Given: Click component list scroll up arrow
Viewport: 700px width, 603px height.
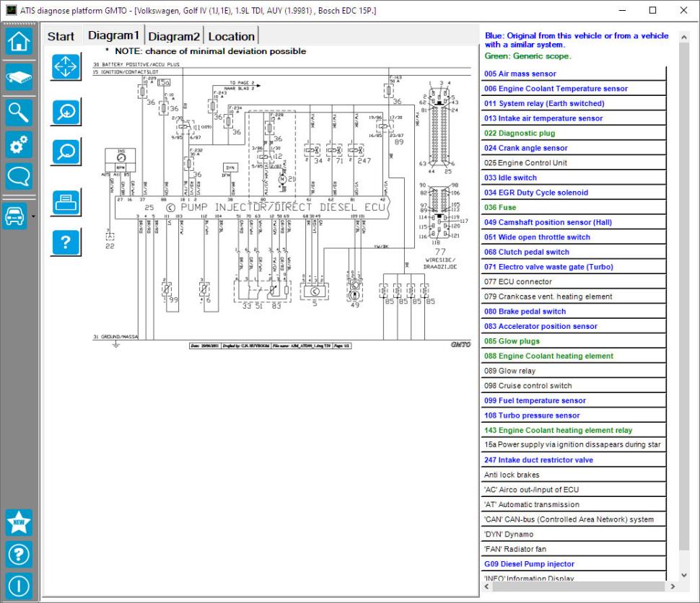Looking at the screenshot, I should 684,38.
